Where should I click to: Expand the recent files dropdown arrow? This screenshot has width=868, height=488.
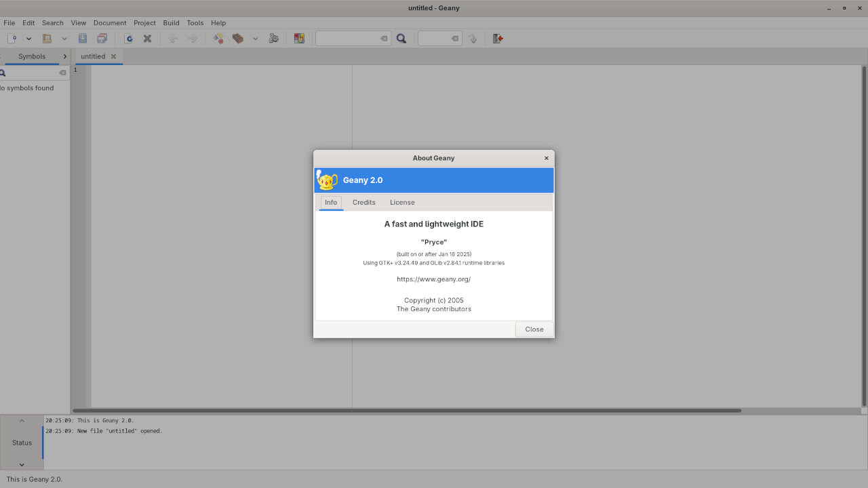[x=64, y=39]
